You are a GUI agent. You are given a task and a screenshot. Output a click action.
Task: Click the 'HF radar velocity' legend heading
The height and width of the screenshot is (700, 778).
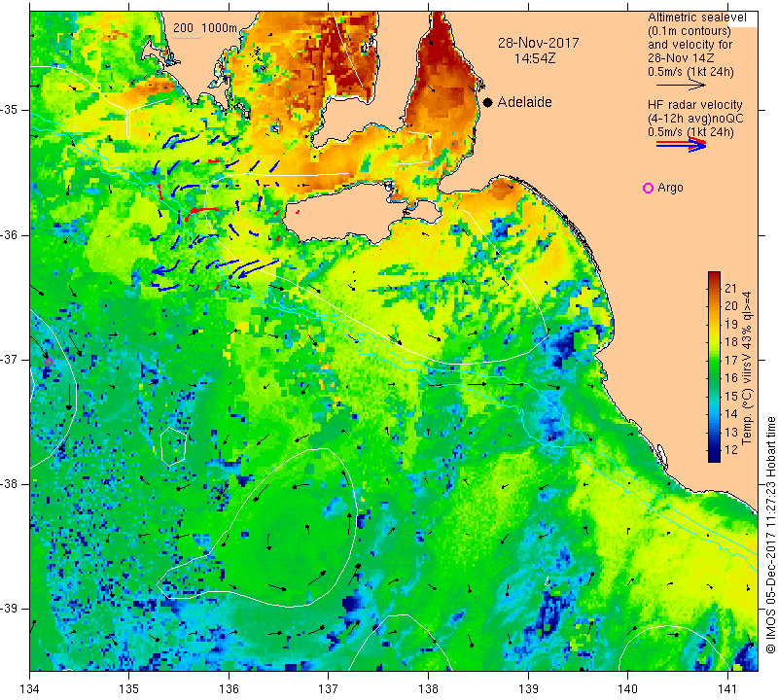coord(694,105)
